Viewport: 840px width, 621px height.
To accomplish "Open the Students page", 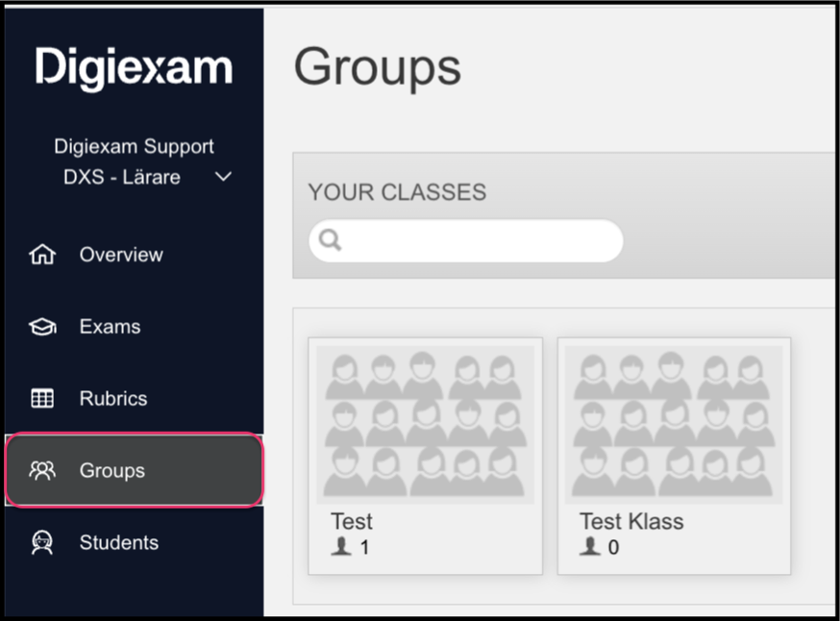I will coord(119,542).
